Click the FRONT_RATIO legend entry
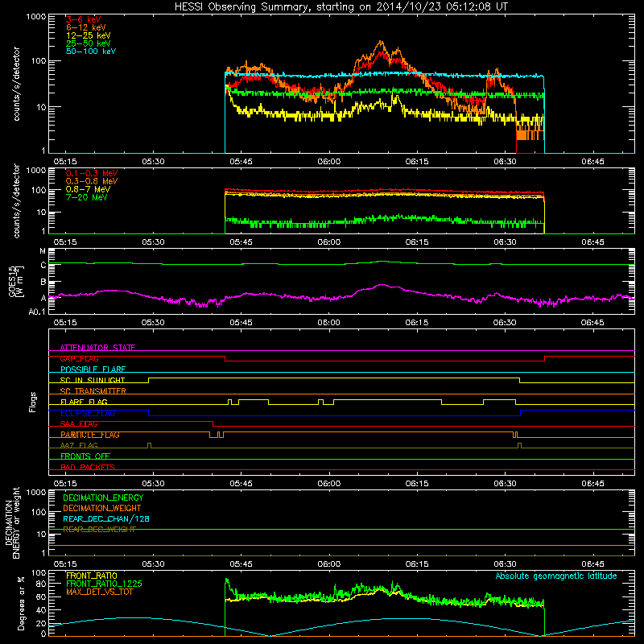The height and width of the screenshot is (644, 644). pos(92,576)
